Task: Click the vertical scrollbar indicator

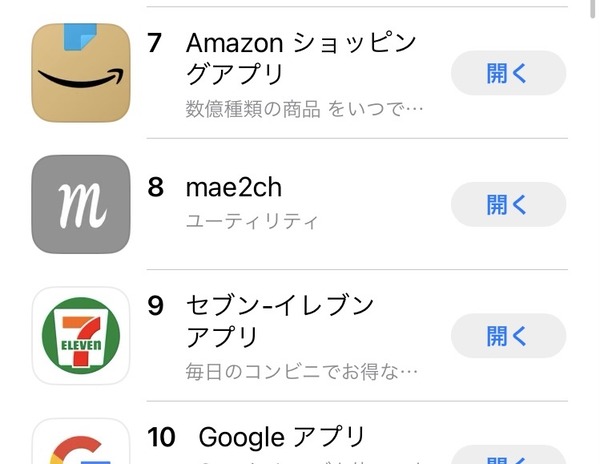Action: (x=592, y=8)
